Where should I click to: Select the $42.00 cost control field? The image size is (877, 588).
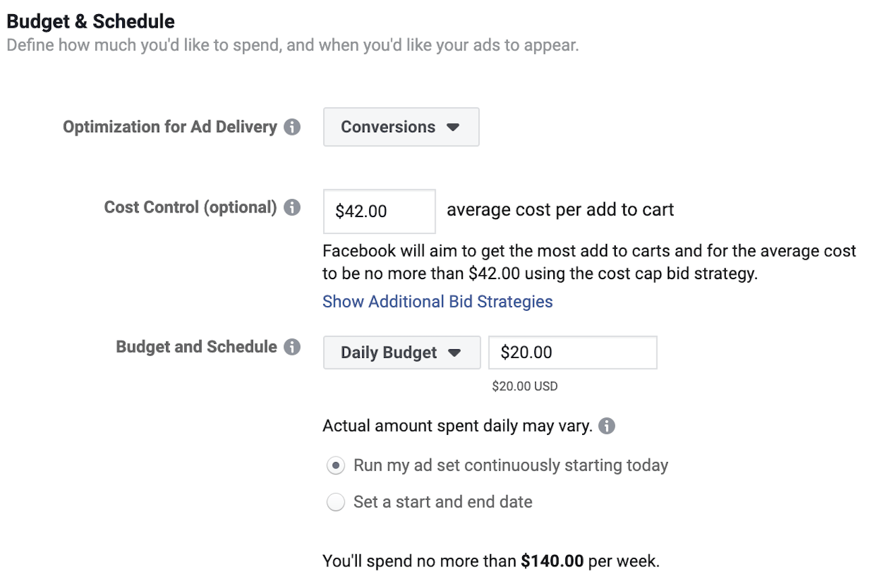(378, 211)
